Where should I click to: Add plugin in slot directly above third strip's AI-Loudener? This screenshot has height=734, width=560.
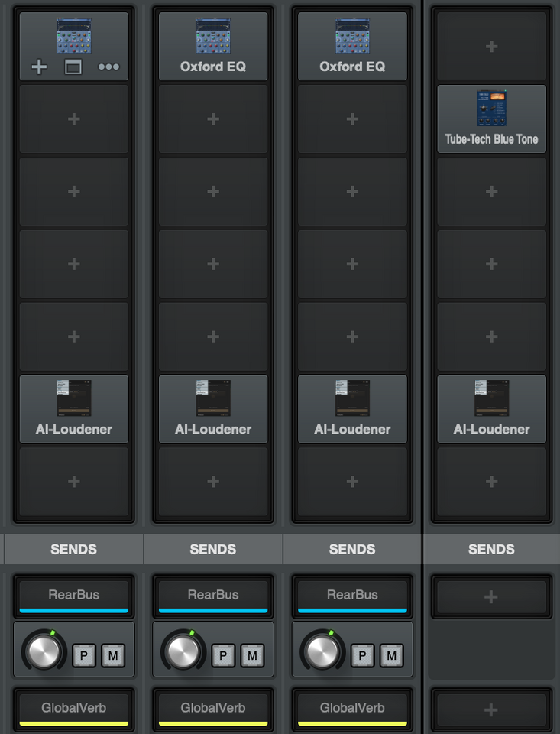coord(352,336)
